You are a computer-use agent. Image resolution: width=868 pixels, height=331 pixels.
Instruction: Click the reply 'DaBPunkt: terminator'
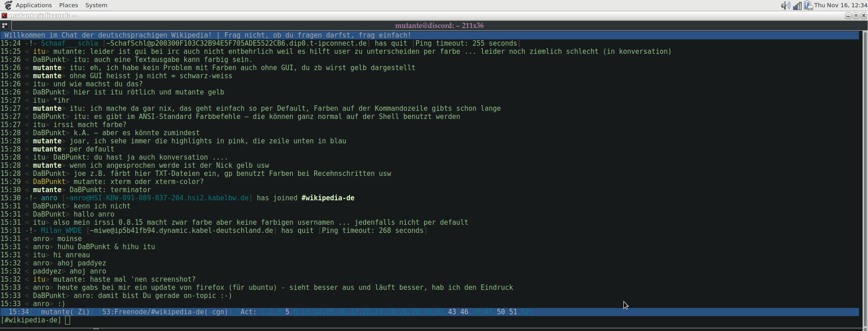[x=110, y=190]
